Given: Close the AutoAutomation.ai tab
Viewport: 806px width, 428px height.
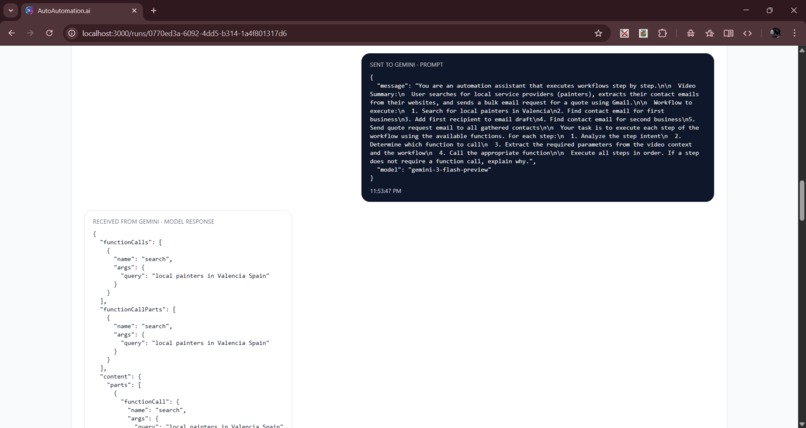Looking at the screenshot, I should (134, 10).
